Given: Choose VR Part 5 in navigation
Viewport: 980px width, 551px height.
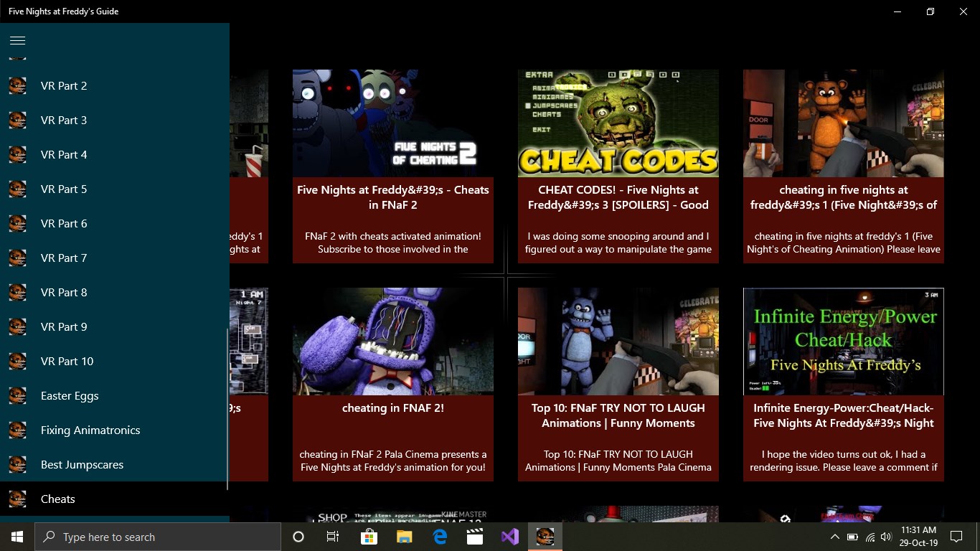Looking at the screenshot, I should coord(115,189).
